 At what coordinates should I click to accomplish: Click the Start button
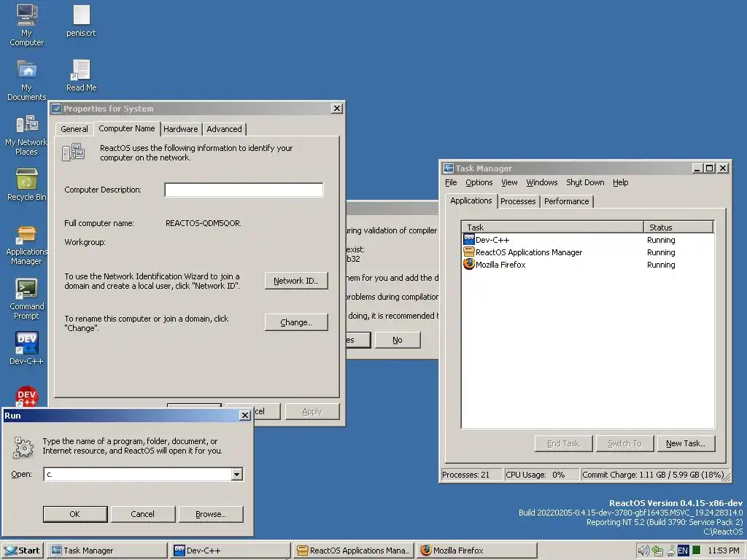coord(23,551)
